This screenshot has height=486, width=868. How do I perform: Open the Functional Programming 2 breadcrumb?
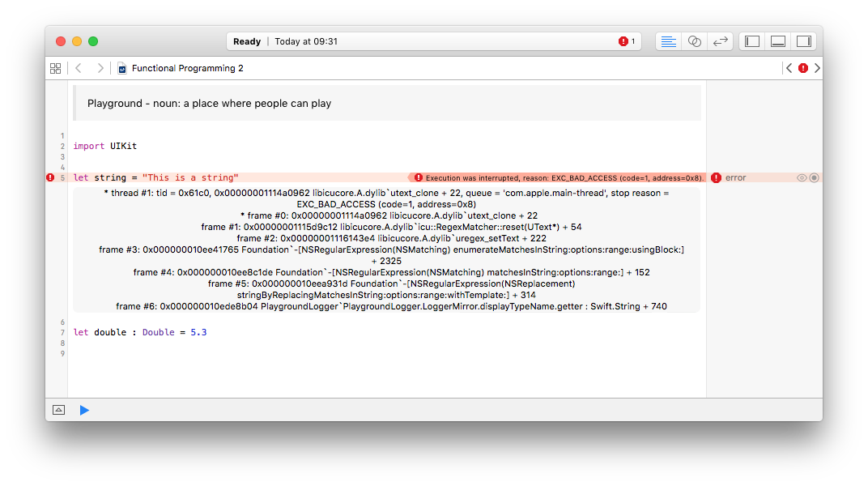[x=187, y=68]
